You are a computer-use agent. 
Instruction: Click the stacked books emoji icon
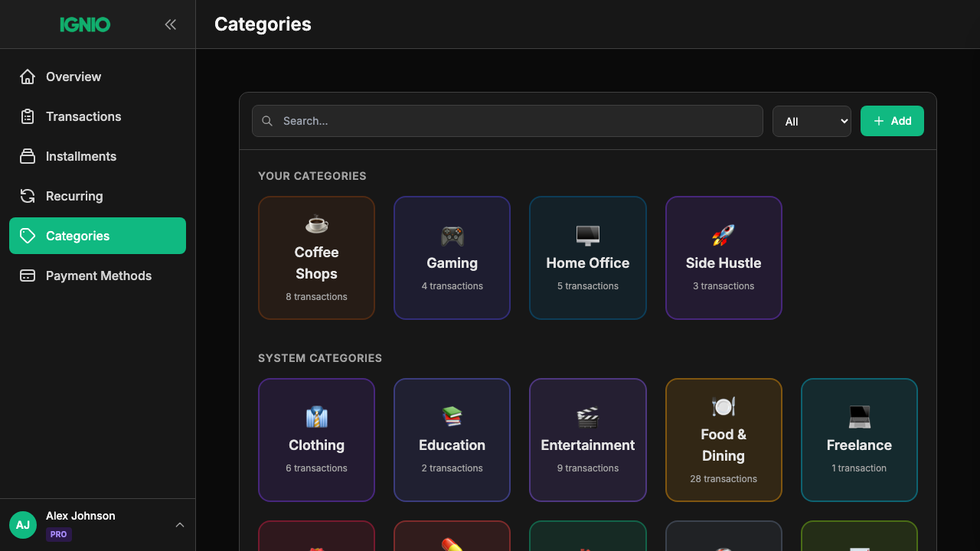(452, 417)
